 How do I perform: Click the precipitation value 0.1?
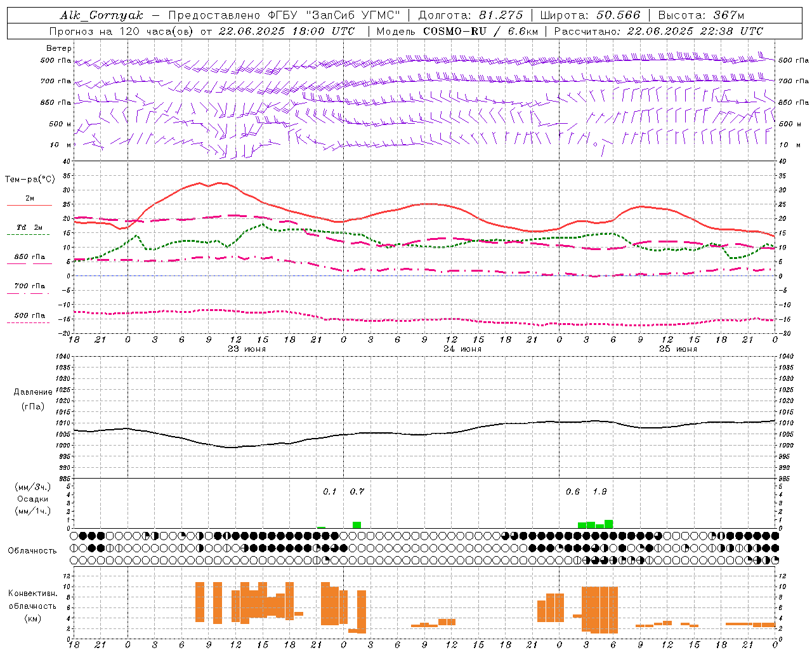pos(330,492)
